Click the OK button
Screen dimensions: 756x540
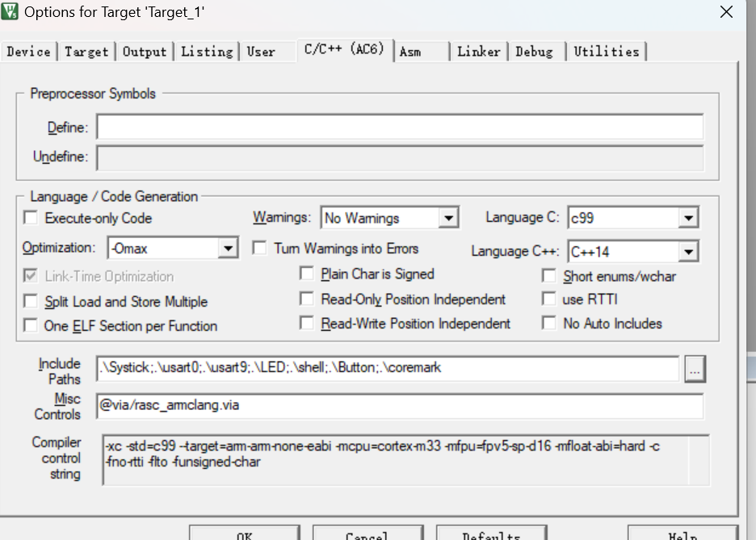pyautogui.click(x=245, y=533)
